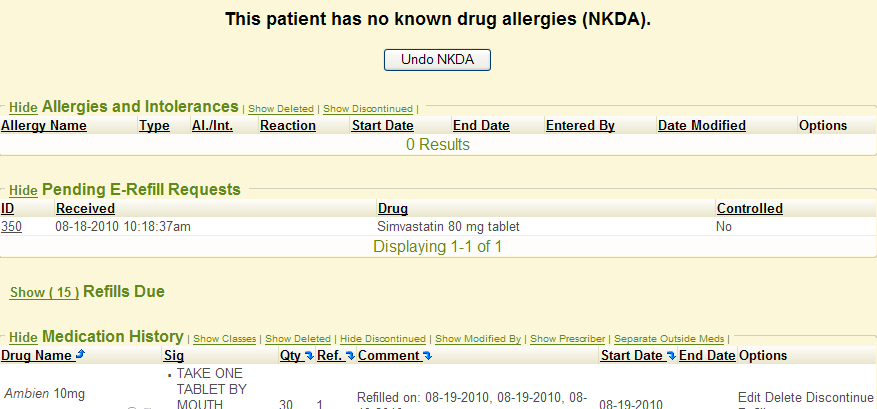Sort allergies by Allergy Name header
877x409 pixels.
tap(44, 126)
